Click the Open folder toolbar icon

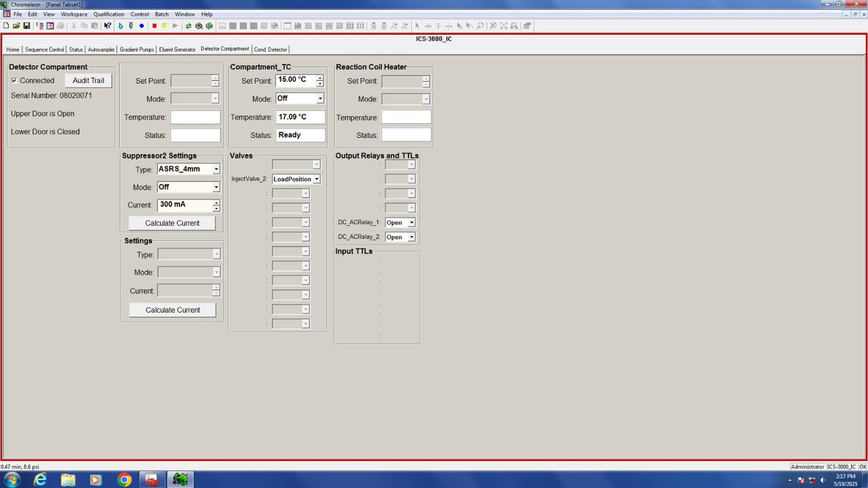16,26
